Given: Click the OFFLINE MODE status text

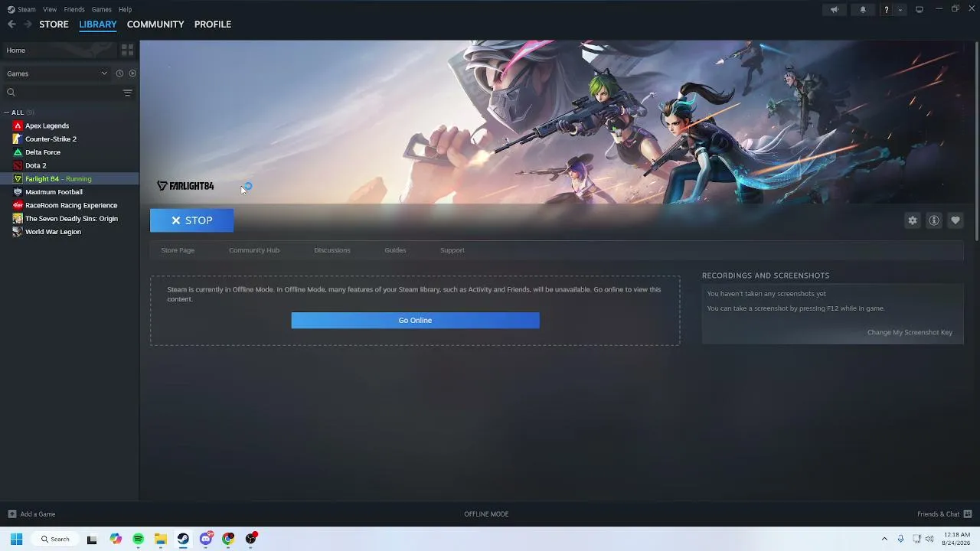Looking at the screenshot, I should [486, 514].
